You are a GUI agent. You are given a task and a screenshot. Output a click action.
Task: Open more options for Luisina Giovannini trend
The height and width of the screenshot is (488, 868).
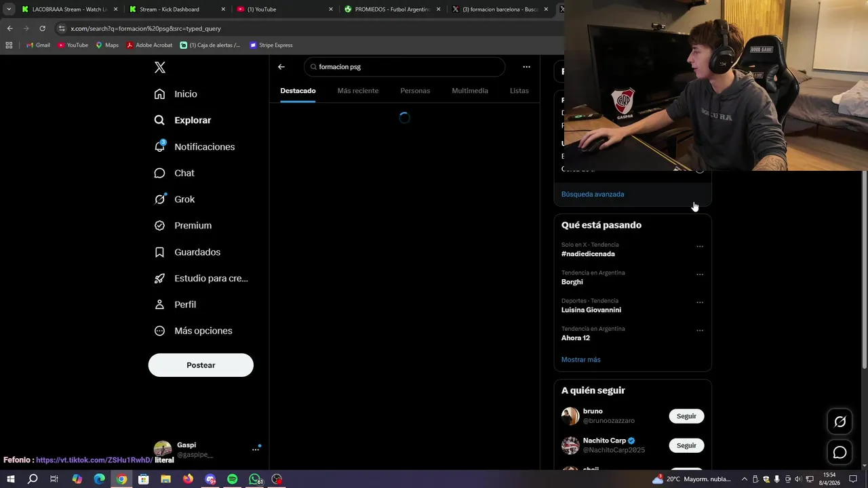pos(700,302)
